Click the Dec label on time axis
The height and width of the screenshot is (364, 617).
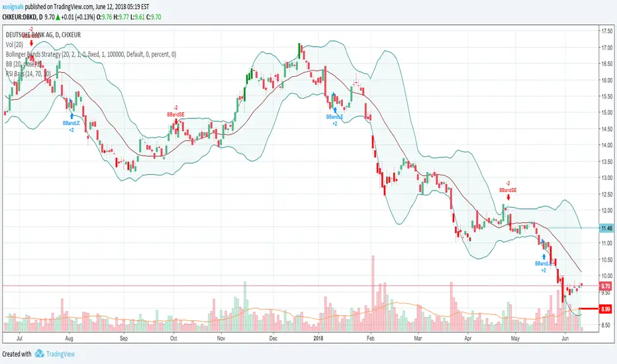(273, 338)
